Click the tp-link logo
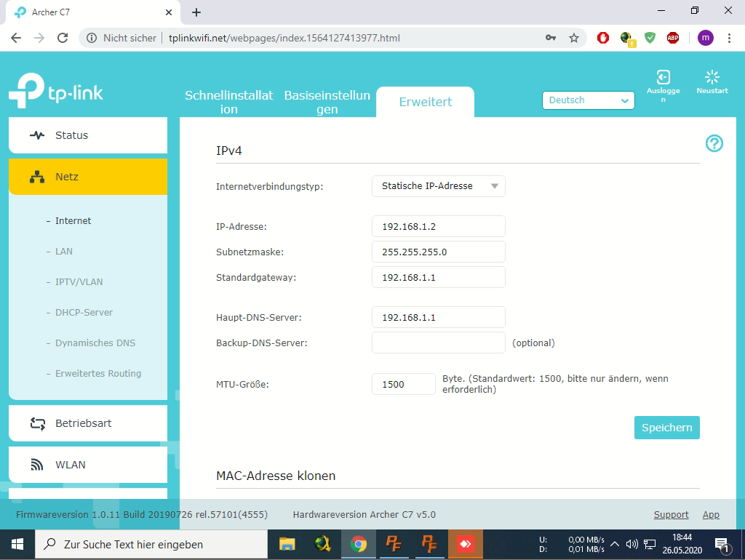 (x=56, y=90)
